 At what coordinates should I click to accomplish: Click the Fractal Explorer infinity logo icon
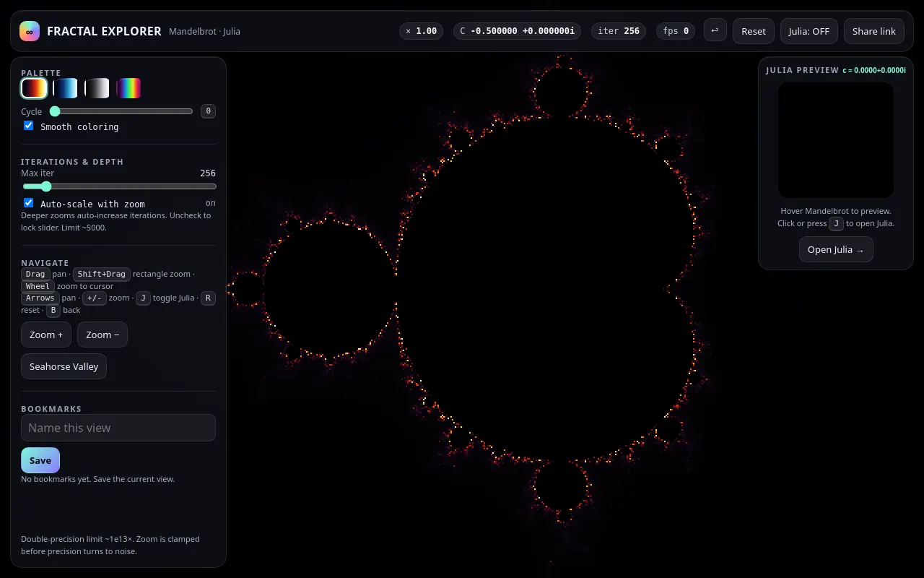coord(30,31)
